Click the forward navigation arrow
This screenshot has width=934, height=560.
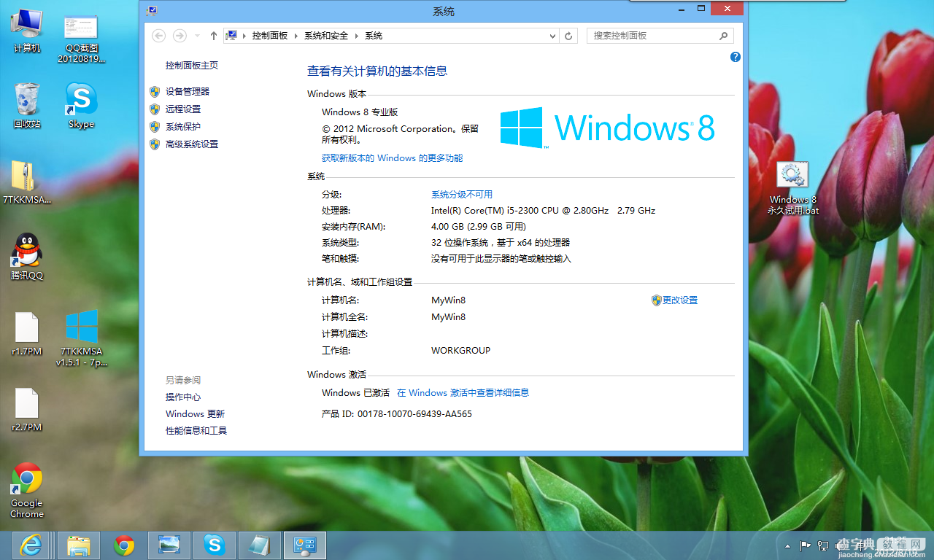click(180, 35)
